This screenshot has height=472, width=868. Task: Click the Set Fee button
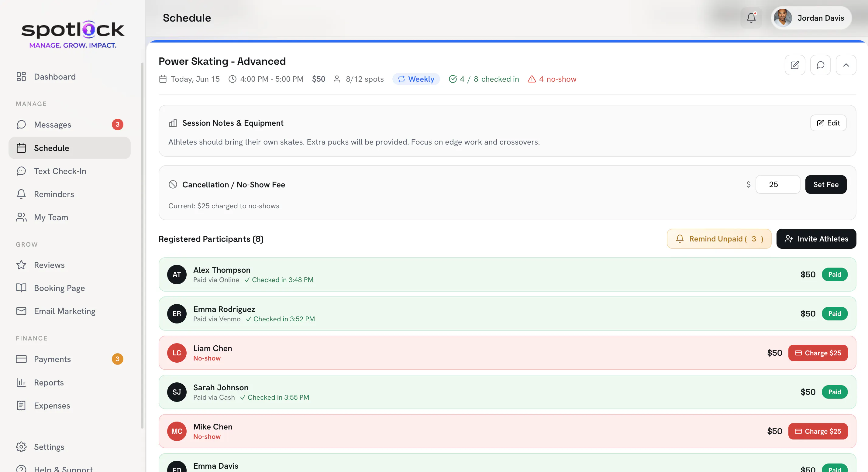[x=825, y=184]
